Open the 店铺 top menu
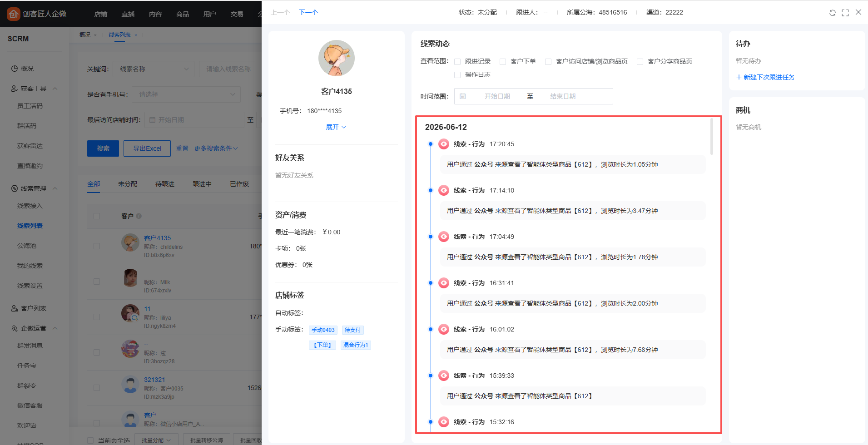The width and height of the screenshot is (868, 445). click(x=100, y=14)
